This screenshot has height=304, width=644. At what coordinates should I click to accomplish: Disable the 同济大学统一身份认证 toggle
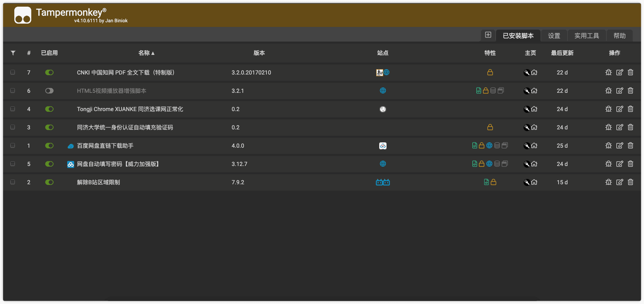tap(49, 127)
